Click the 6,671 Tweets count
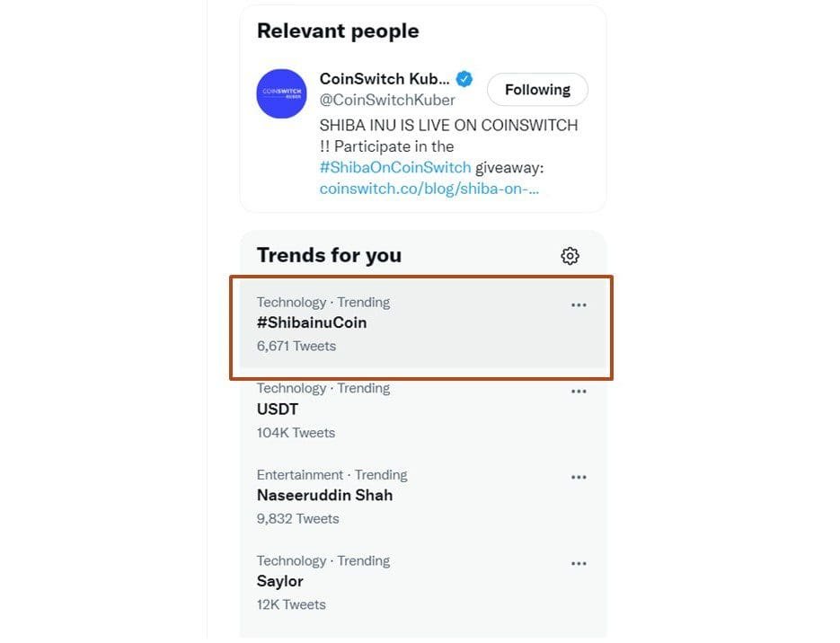The height and width of the screenshot is (643, 840). click(296, 346)
